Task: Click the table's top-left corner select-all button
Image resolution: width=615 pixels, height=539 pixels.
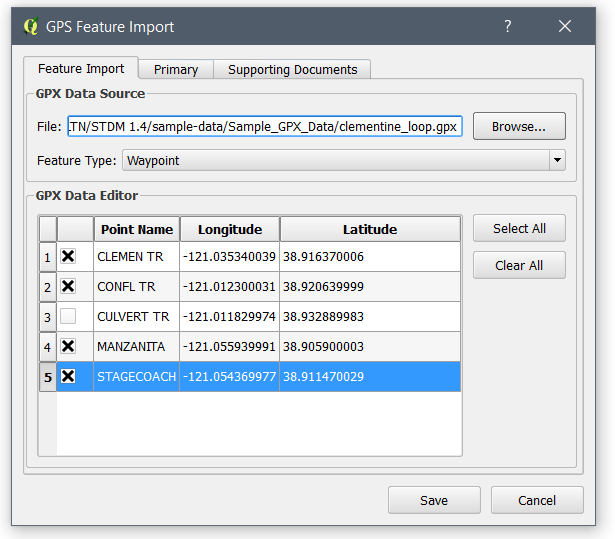Action: tap(48, 229)
